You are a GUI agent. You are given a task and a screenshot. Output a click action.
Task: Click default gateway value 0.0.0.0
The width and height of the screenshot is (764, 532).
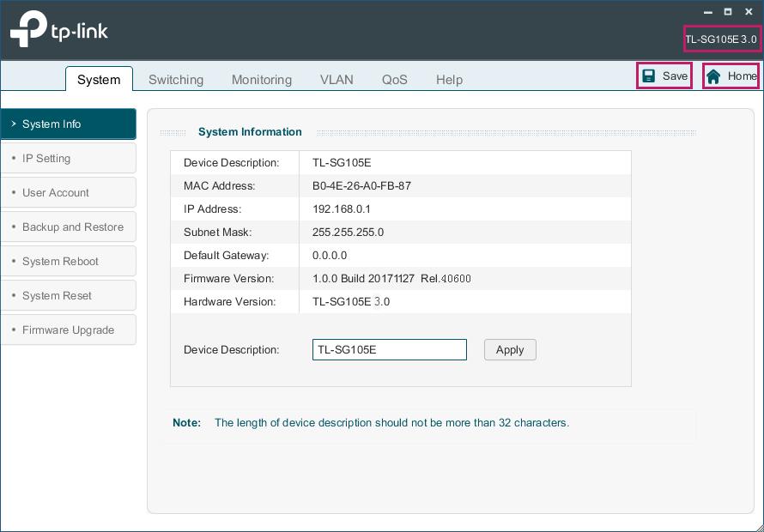330,256
